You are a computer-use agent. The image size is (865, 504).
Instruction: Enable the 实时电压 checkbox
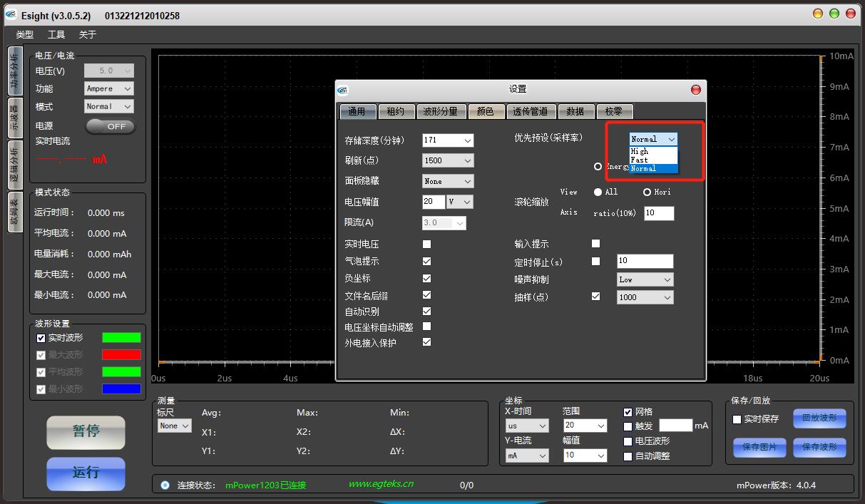pos(426,244)
